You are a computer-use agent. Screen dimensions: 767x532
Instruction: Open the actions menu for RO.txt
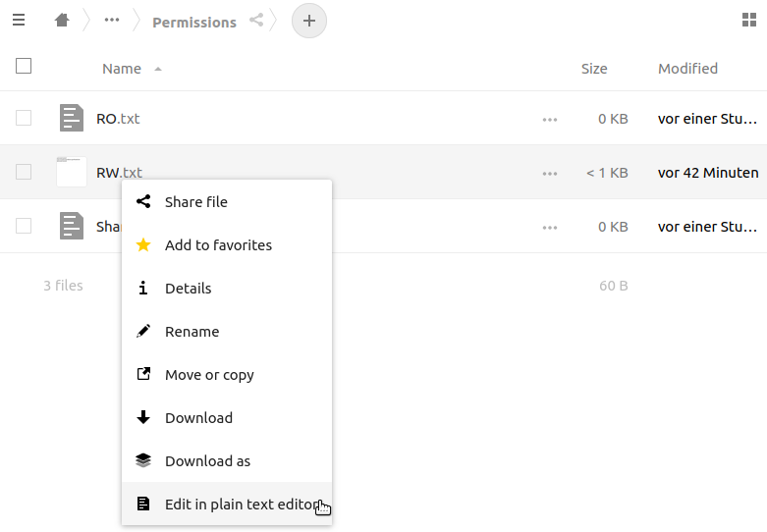click(x=550, y=119)
